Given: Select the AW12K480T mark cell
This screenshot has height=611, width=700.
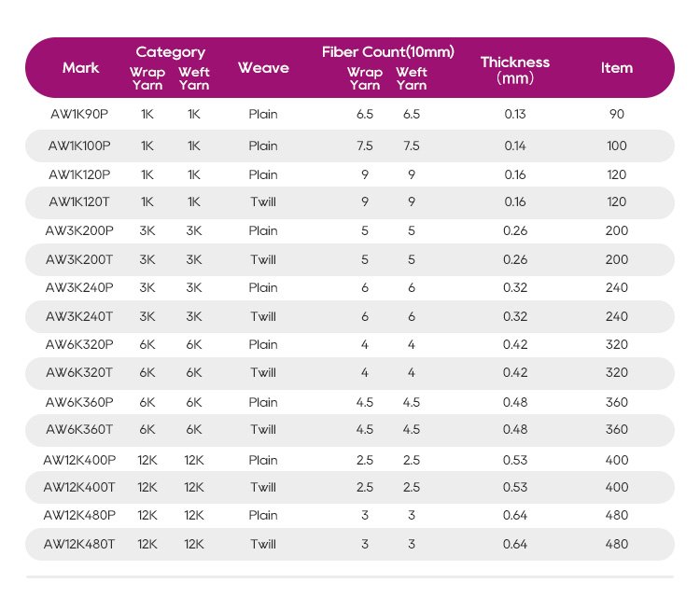Looking at the screenshot, I should [x=79, y=544].
